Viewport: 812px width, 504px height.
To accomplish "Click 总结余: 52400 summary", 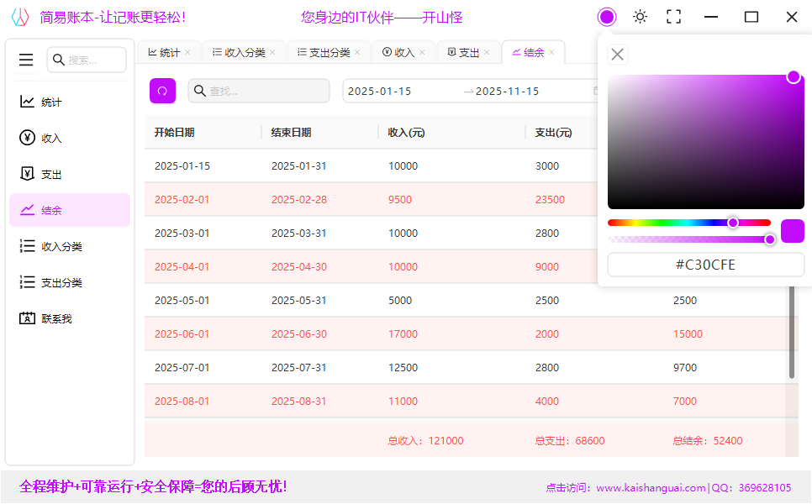I will click(708, 441).
